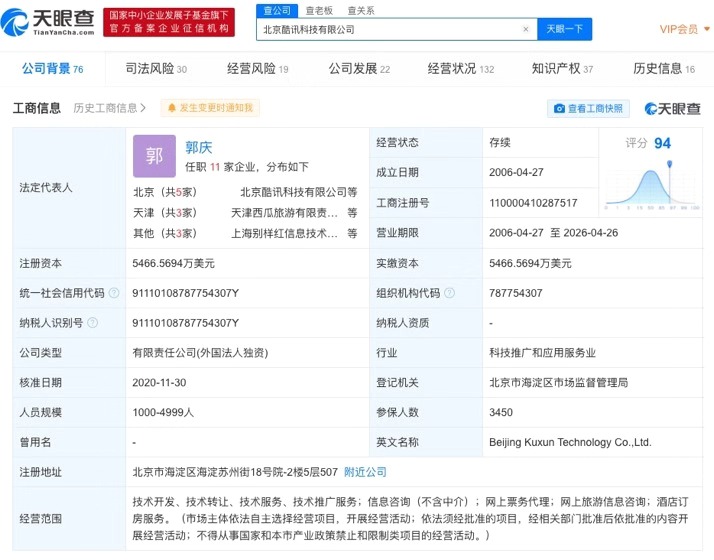The width and height of the screenshot is (714, 560).
Task: Click the help icon beside 纳税人识别号
Action: [92, 323]
